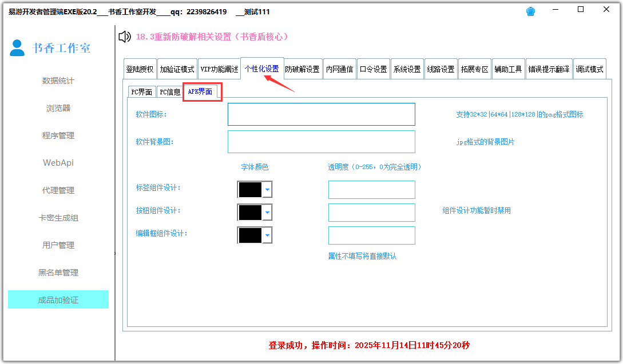Image resolution: width=623 pixels, height=364 pixels.
Task: Open the 浏览器 sidebar section
Action: [x=58, y=108]
